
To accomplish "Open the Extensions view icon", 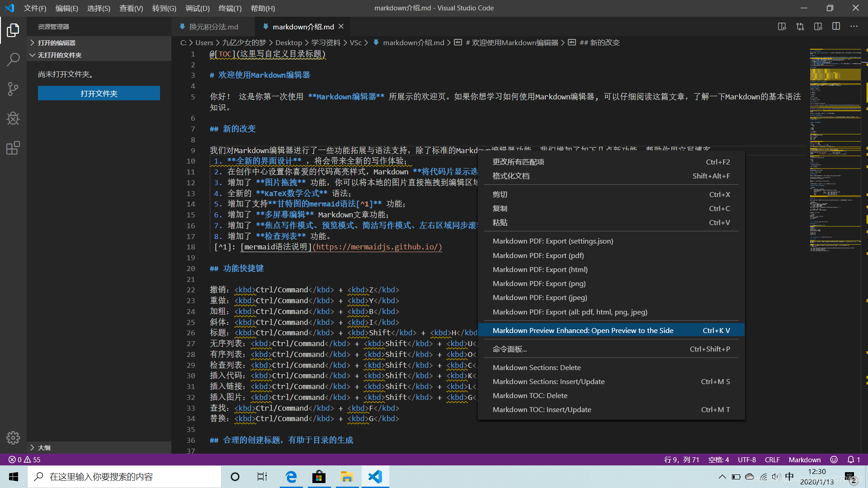I will [13, 148].
